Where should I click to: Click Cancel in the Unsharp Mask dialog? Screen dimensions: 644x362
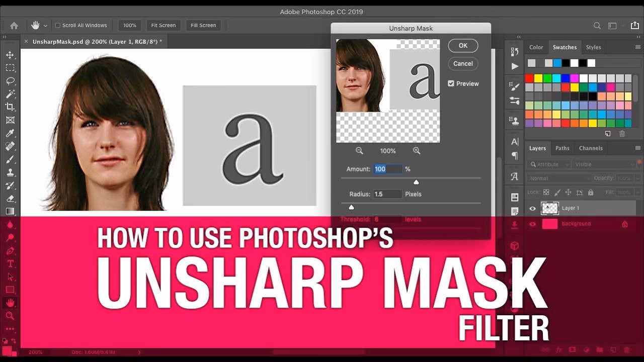point(462,63)
